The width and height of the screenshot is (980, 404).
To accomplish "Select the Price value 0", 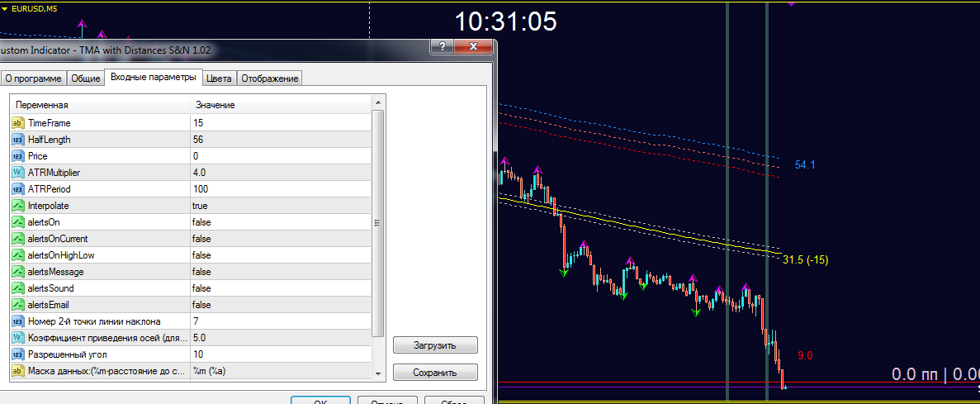I will click(x=281, y=155).
